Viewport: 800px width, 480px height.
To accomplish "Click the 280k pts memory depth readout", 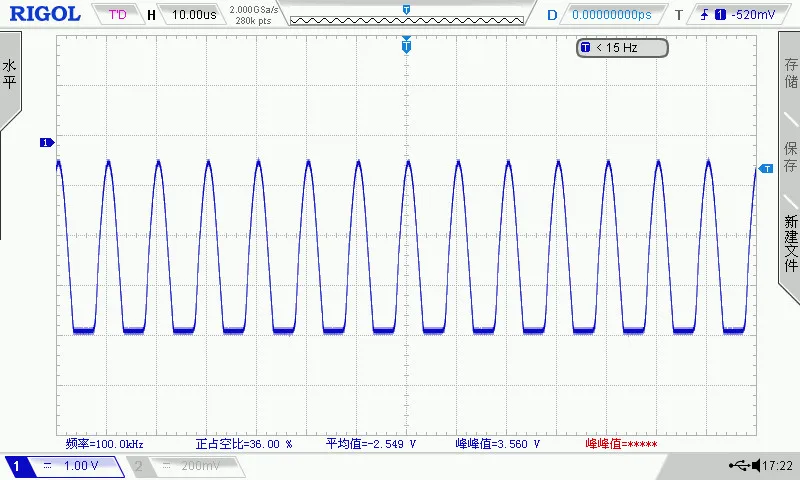I will tap(254, 21).
